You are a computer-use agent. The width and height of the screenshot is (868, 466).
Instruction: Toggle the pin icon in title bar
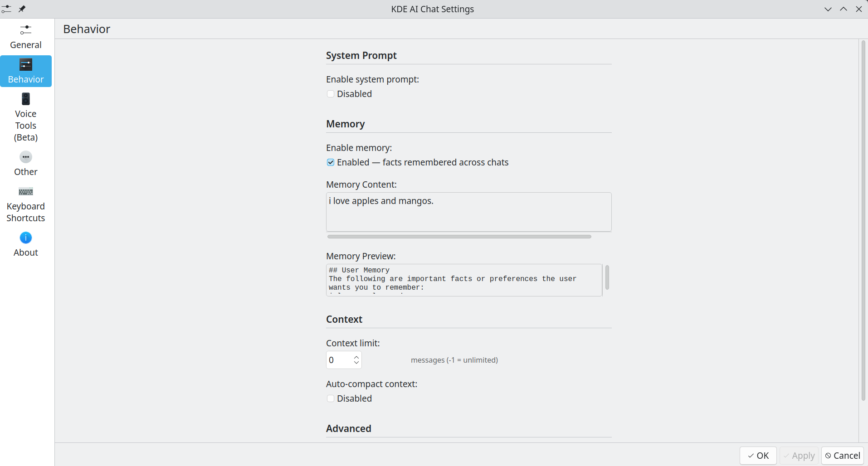(x=22, y=9)
